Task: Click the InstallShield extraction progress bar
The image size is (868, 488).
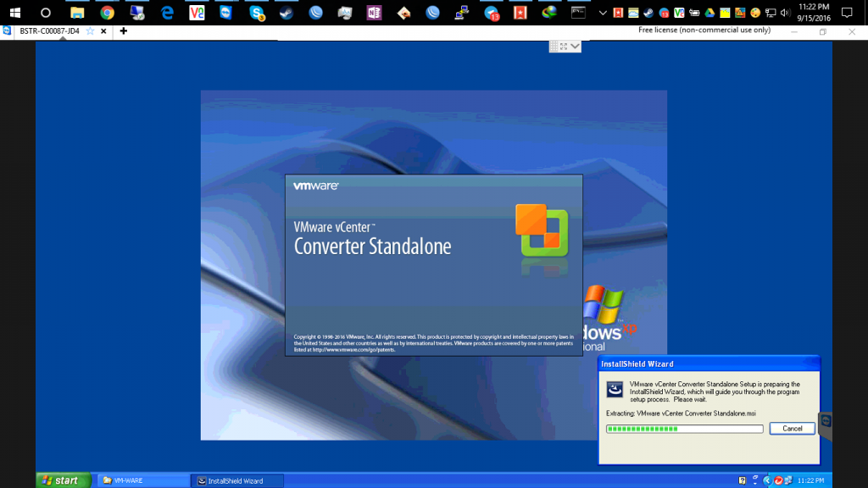Action: pos(684,429)
